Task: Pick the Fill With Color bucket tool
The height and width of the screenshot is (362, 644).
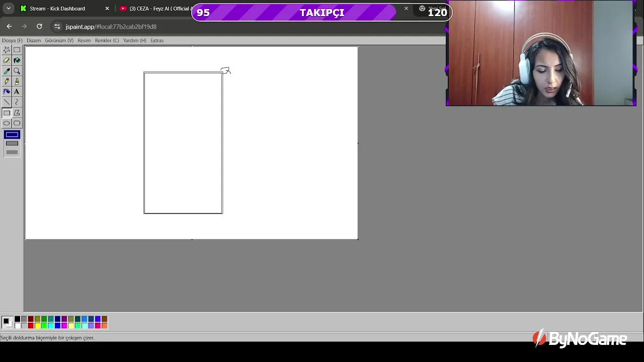Action: point(17,60)
